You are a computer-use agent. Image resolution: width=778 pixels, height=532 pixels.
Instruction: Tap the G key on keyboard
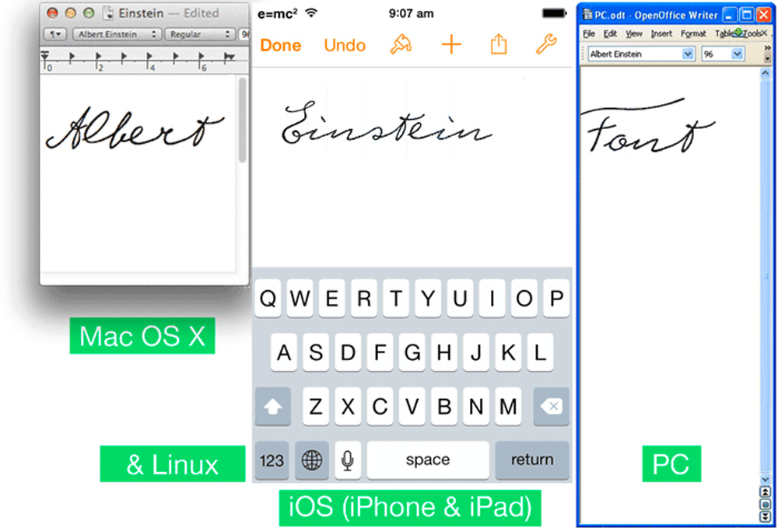pyautogui.click(x=412, y=352)
